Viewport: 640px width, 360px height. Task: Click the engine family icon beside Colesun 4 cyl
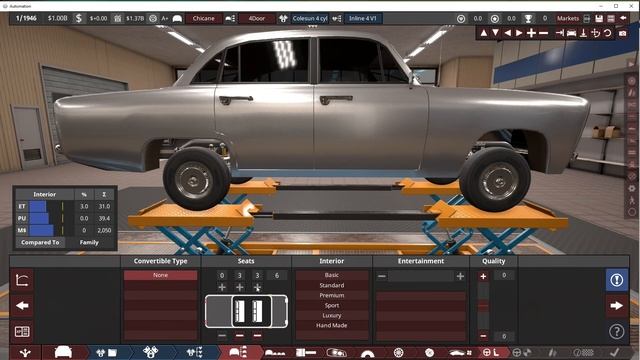(x=283, y=18)
